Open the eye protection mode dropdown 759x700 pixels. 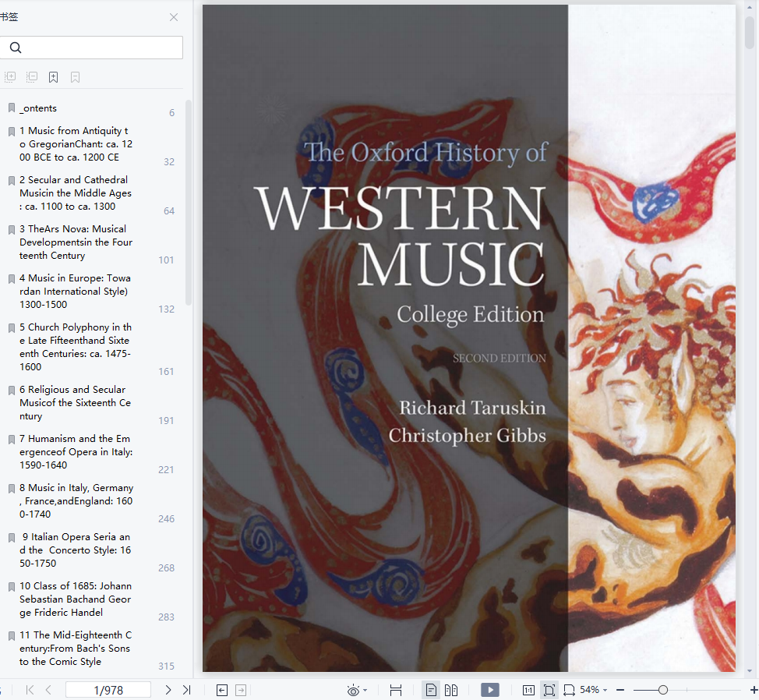(365, 691)
